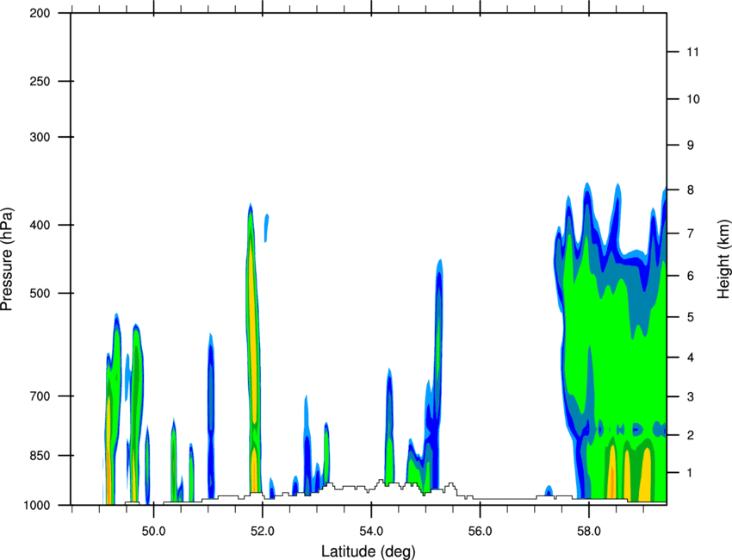732x560 pixels.
Task: Pick the 7 km height label
Action: [691, 233]
